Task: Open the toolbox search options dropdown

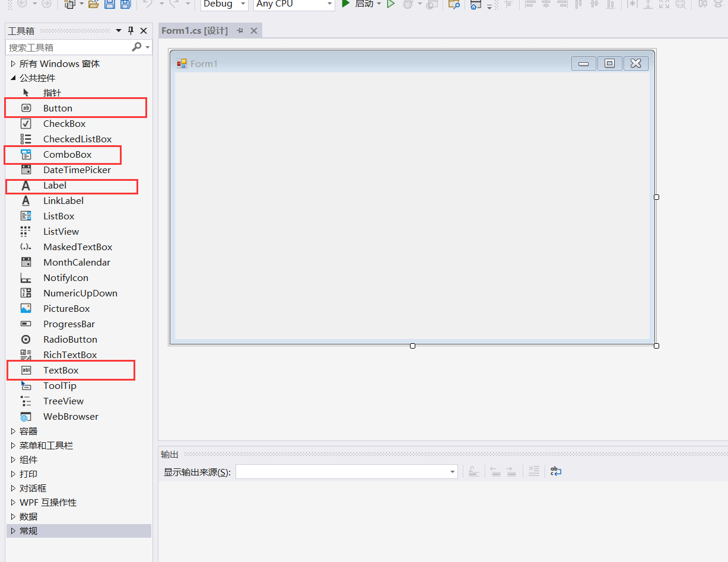Action: [147, 47]
